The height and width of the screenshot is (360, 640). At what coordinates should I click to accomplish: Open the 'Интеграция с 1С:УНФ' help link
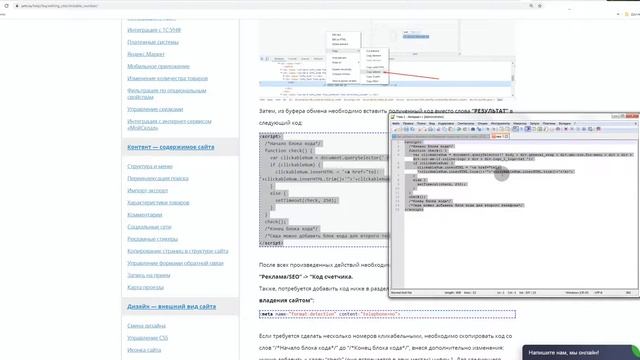[x=154, y=30]
